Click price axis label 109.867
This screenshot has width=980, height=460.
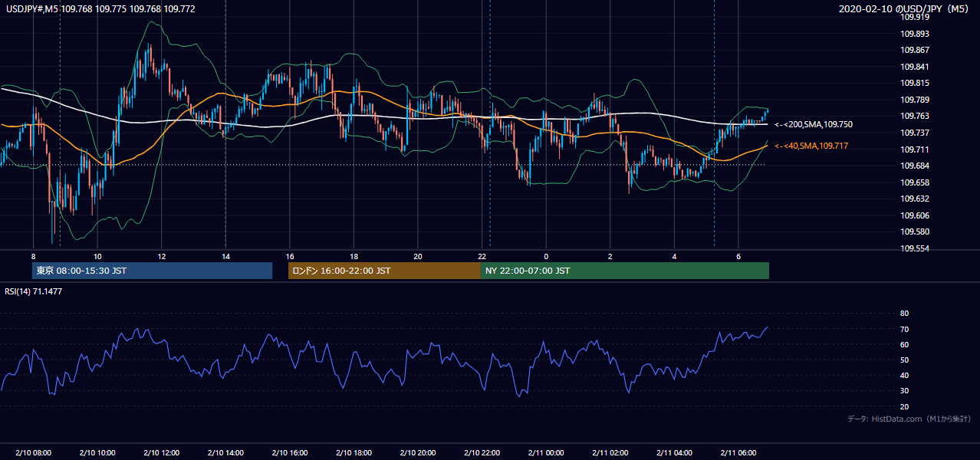(x=916, y=50)
